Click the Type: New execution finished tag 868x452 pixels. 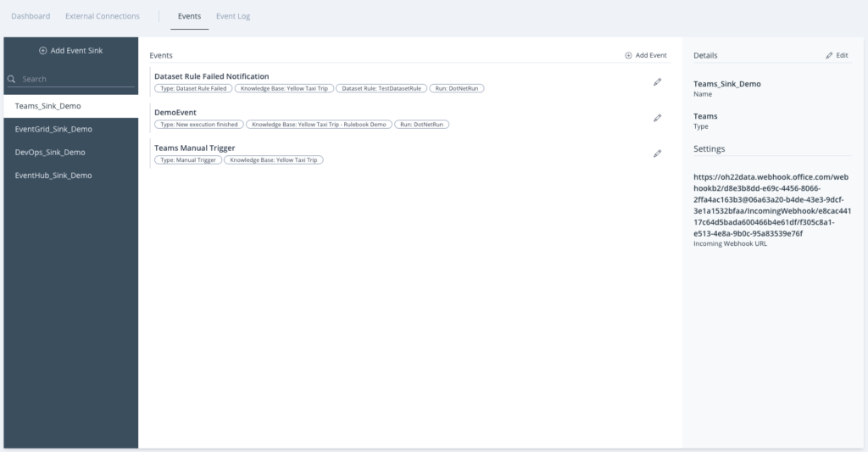(199, 124)
